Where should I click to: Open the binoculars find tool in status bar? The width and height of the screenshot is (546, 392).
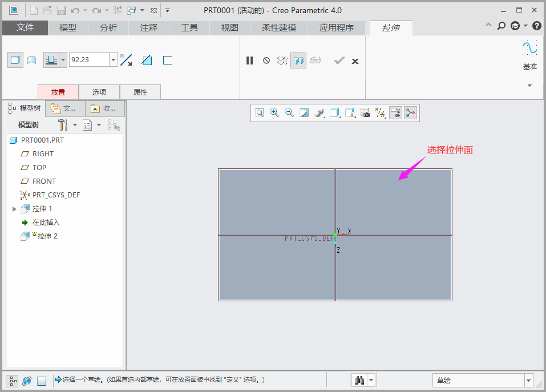tap(359, 381)
